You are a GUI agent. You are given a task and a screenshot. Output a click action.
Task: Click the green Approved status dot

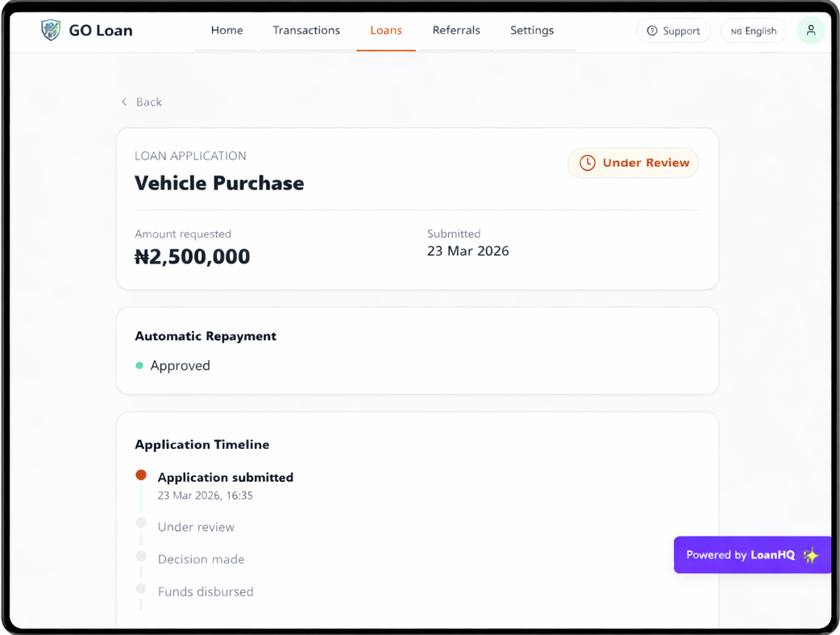tap(139, 366)
